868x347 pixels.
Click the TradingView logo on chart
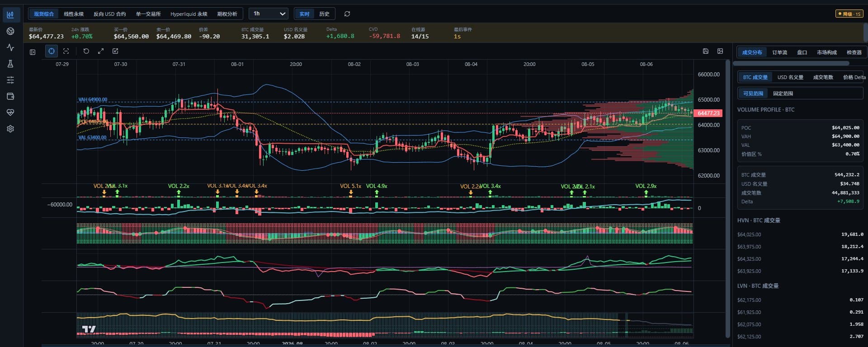[89, 329]
